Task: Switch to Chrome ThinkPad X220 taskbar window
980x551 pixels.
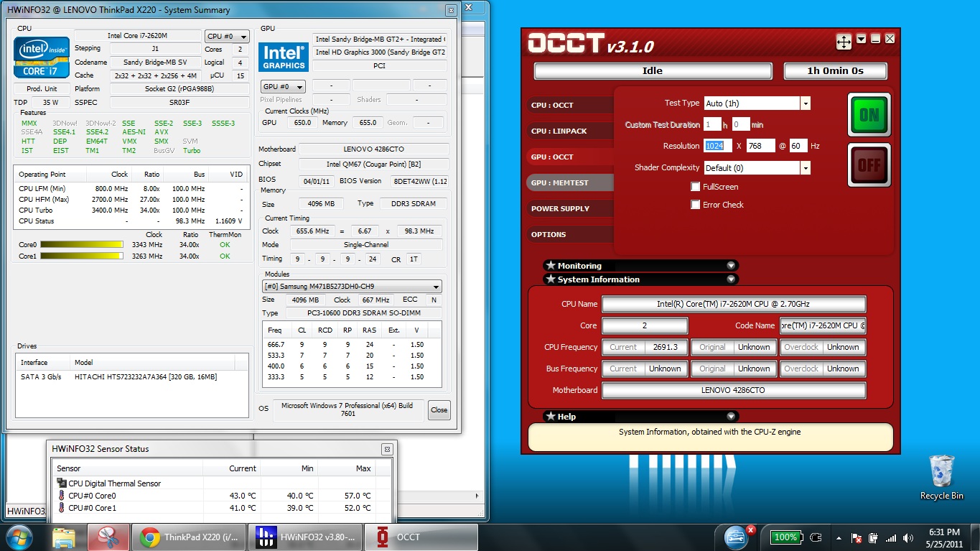Action: [x=190, y=537]
